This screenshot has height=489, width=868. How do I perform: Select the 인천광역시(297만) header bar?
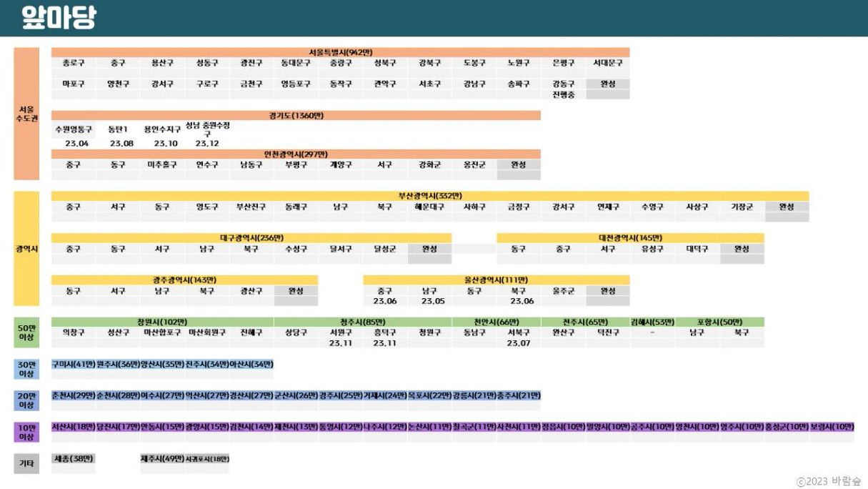click(x=296, y=154)
